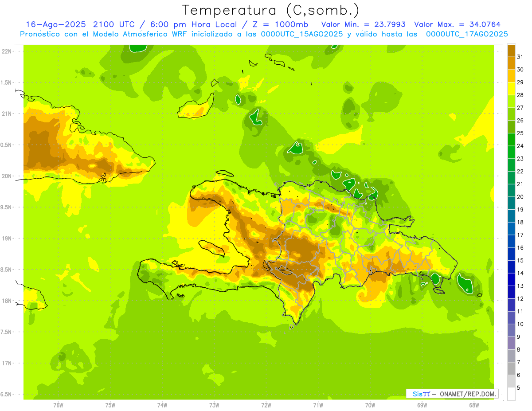Click the "30" color bar label
The height and width of the screenshot is (411, 532).
pyautogui.click(x=520, y=70)
